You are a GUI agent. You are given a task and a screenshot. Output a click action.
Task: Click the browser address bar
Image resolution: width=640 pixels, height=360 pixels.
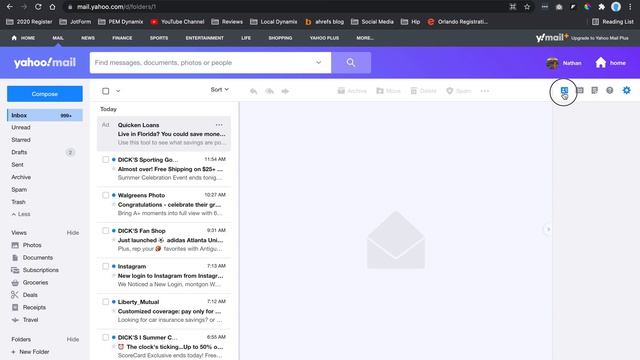(286, 7)
